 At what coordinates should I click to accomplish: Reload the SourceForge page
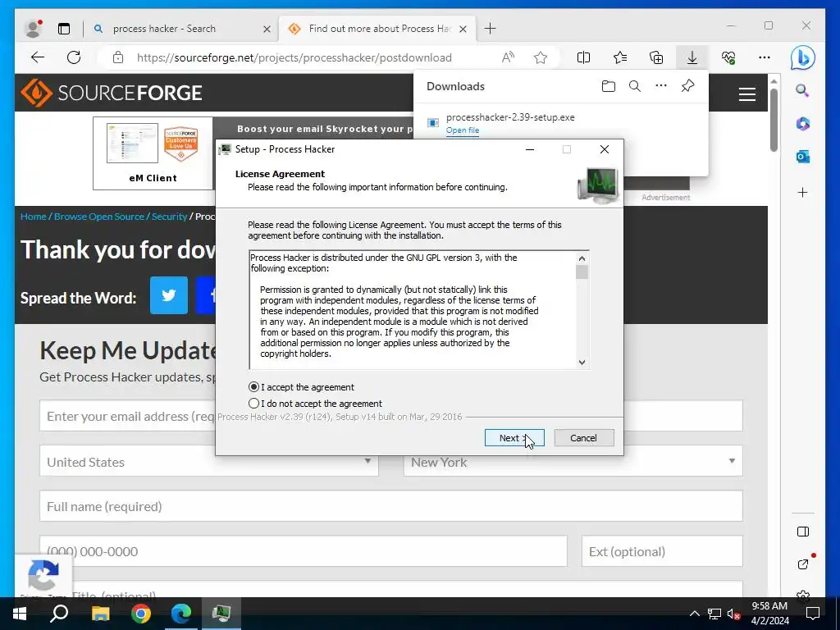74,57
